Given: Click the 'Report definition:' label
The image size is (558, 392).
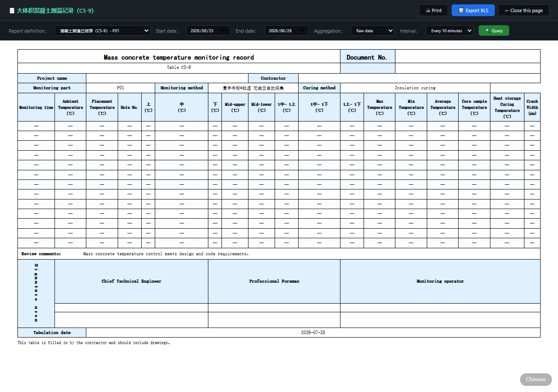Looking at the screenshot, I should click(27, 31).
